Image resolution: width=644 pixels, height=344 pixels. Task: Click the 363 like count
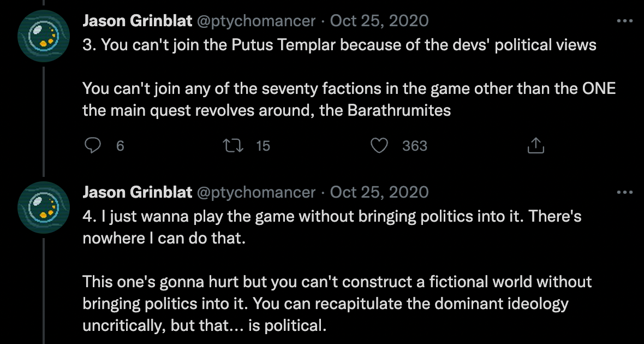point(414,146)
